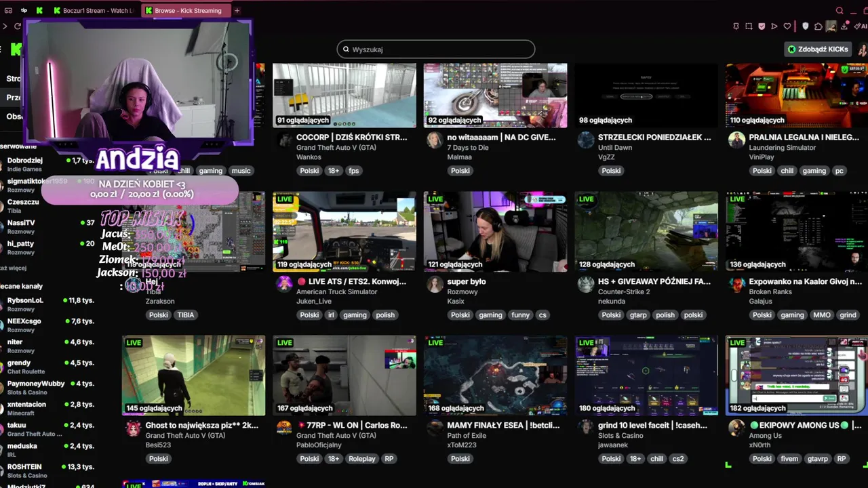Image resolution: width=868 pixels, height=488 pixels.
Task: Click the browser tab search magnifier icon
Action: tap(840, 11)
